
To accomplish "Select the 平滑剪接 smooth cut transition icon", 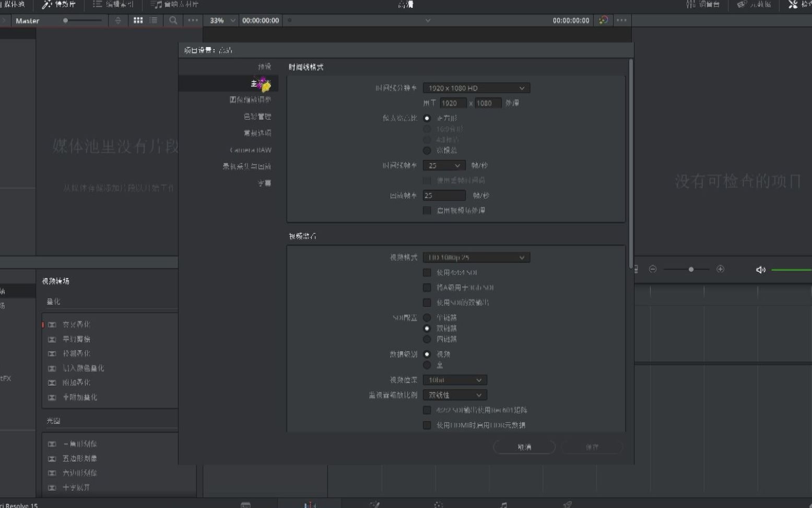I will (x=52, y=339).
